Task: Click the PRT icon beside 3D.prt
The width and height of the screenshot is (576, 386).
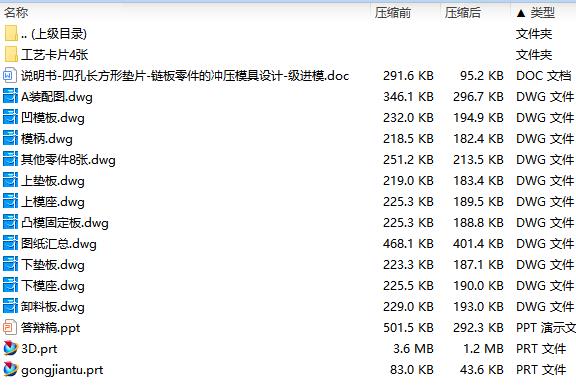Action: [x=10, y=348]
